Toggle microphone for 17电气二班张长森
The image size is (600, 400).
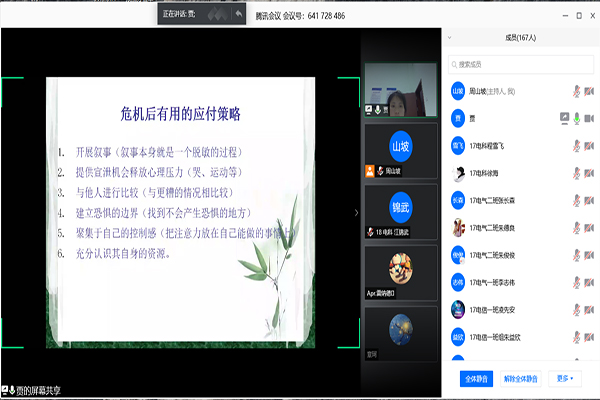[x=576, y=200]
